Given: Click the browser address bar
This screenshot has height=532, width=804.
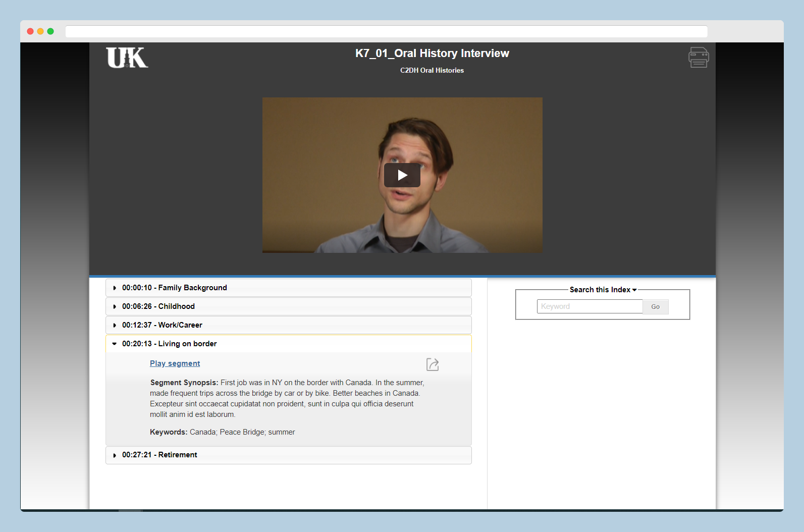Looking at the screenshot, I should [386, 31].
